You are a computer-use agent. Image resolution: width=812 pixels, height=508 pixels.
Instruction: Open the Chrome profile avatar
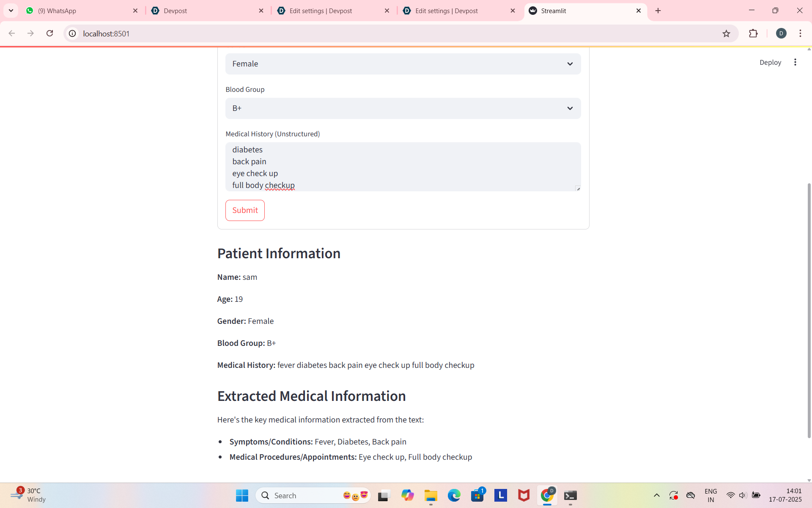point(781,33)
